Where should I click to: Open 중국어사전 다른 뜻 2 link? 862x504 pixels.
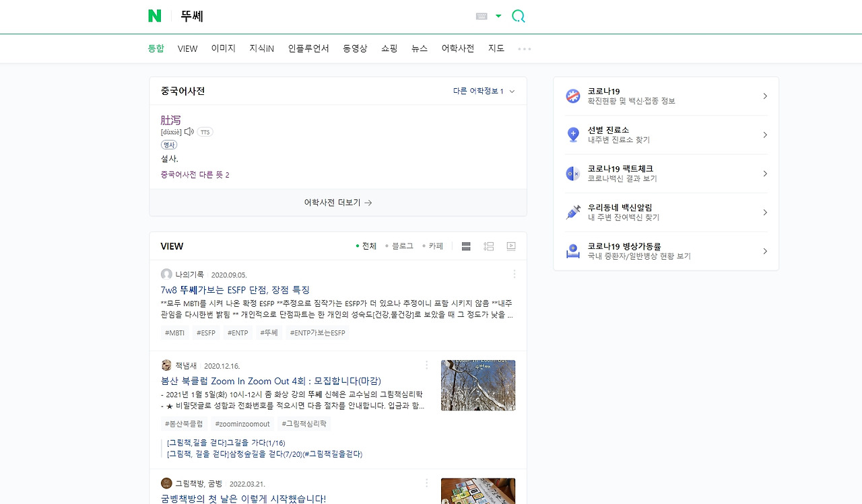pyautogui.click(x=195, y=175)
